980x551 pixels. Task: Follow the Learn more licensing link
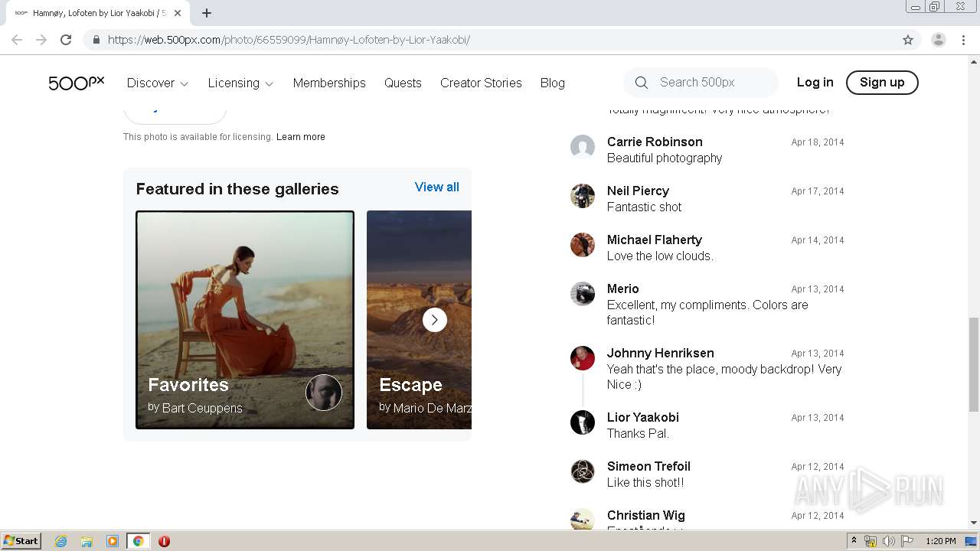tap(301, 137)
